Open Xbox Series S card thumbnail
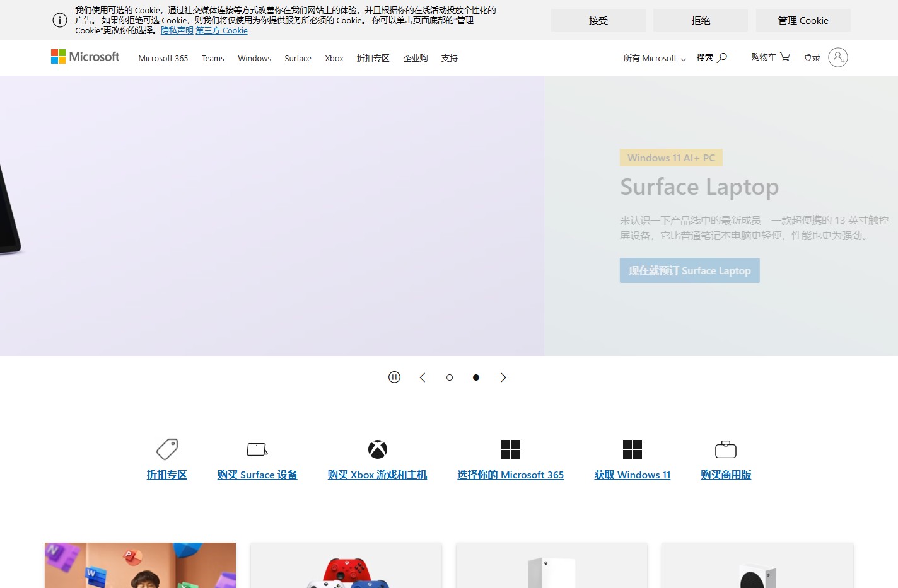 click(x=757, y=565)
